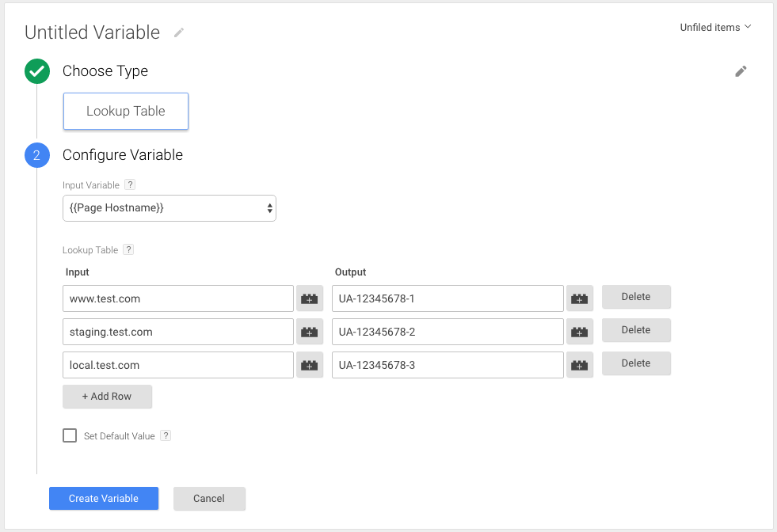The image size is (777, 532).
Task: Open the Page Hostname input variable dropdown
Action: [169, 208]
